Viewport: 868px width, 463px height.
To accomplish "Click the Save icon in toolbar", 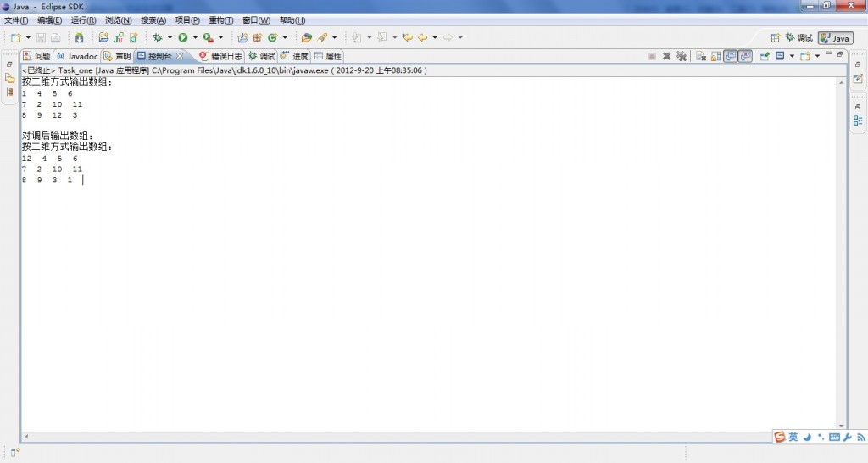I will click(41, 37).
